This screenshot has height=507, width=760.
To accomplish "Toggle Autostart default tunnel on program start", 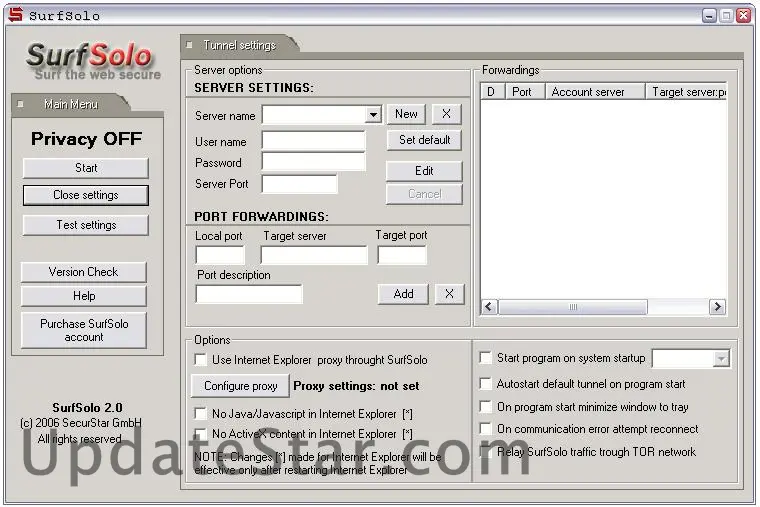I will pos(485,384).
